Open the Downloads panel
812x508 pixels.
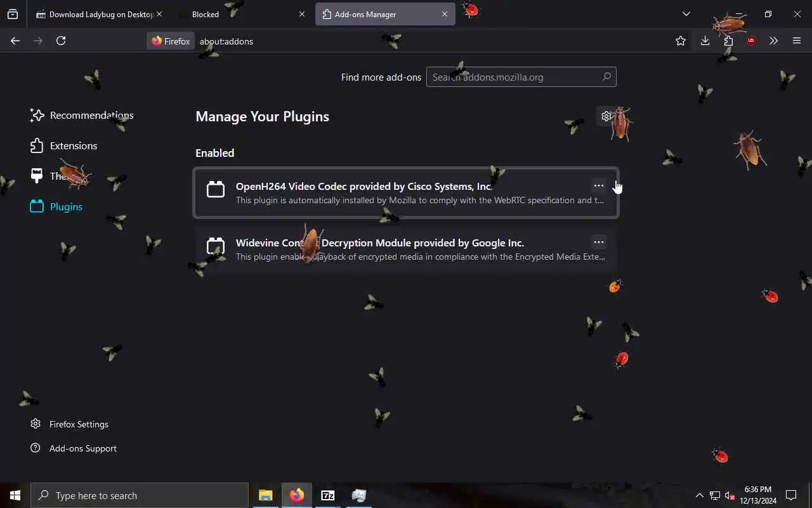pos(705,41)
